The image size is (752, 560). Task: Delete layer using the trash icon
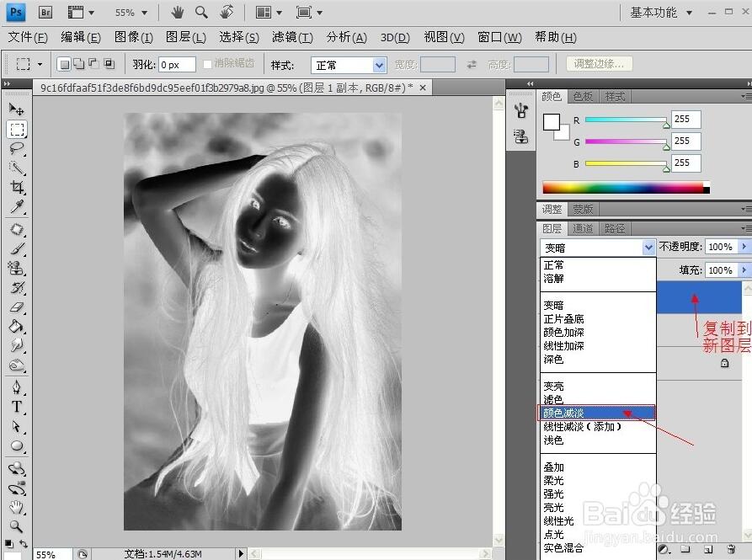tap(731, 549)
